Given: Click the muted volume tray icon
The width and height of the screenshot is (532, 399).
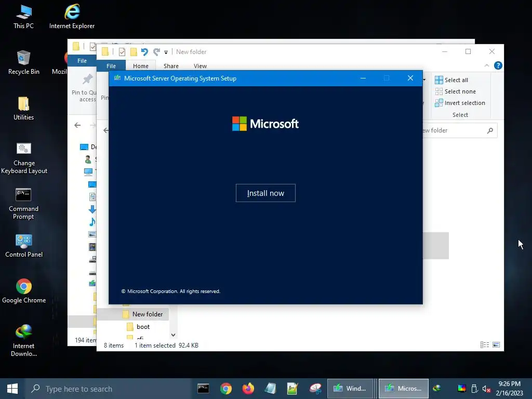Looking at the screenshot, I should pyautogui.click(x=486, y=389).
